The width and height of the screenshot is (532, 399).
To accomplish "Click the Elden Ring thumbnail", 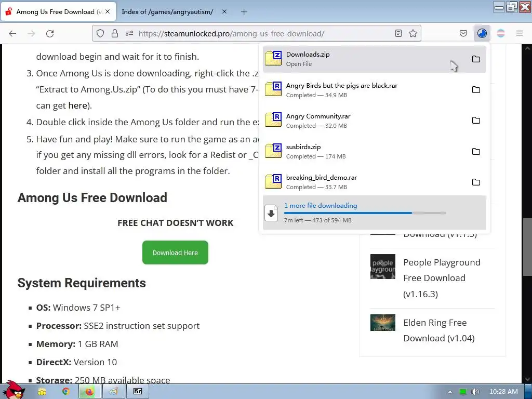I will tap(383, 323).
